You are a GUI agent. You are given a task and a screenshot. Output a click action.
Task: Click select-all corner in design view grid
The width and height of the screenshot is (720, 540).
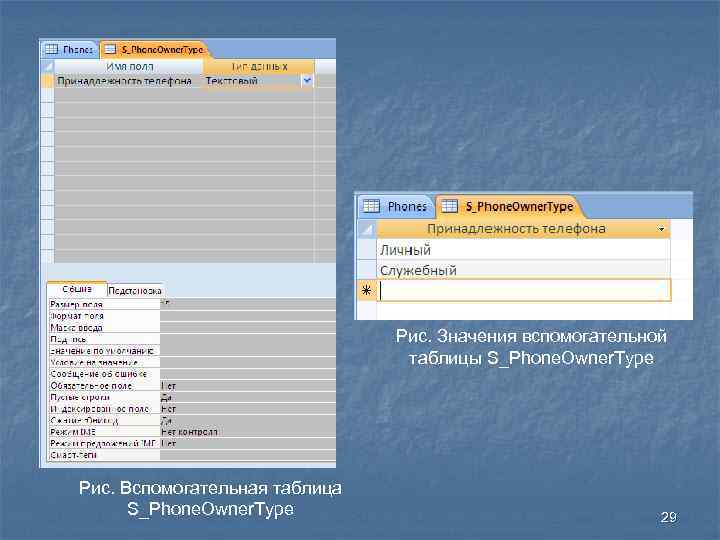(x=47, y=67)
